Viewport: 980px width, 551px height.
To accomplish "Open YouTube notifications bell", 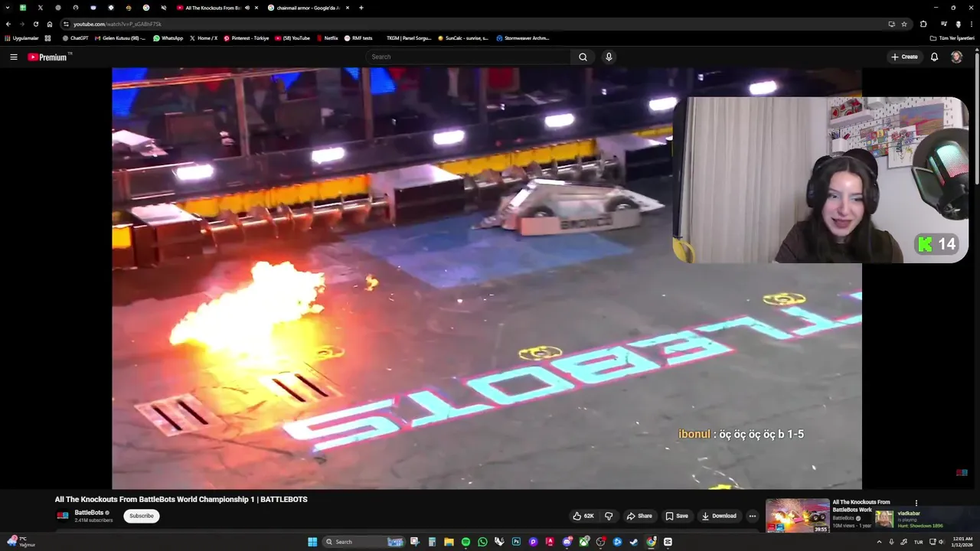I will [x=934, y=57].
